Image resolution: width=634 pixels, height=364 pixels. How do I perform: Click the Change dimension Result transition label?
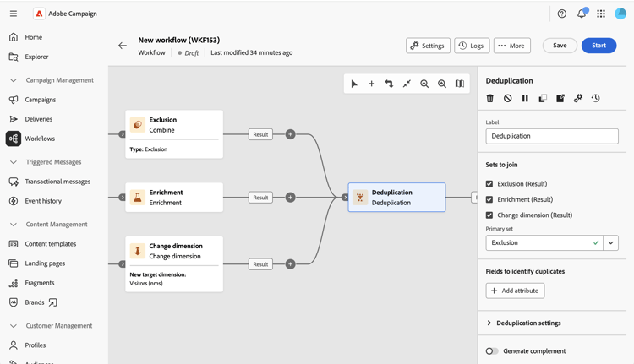coord(260,264)
